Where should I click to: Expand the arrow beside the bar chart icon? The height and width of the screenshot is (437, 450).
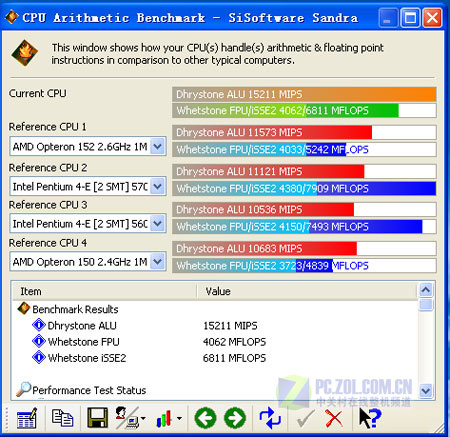point(179,418)
